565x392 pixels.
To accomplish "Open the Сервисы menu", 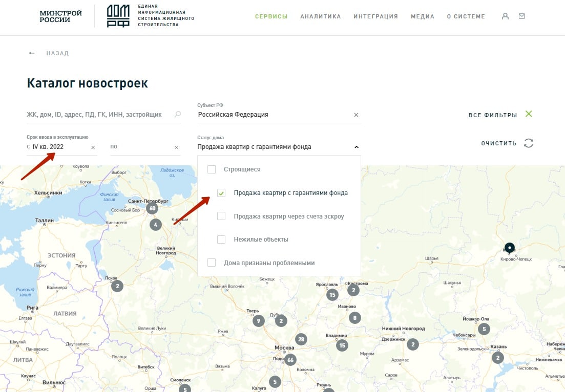I will (271, 16).
